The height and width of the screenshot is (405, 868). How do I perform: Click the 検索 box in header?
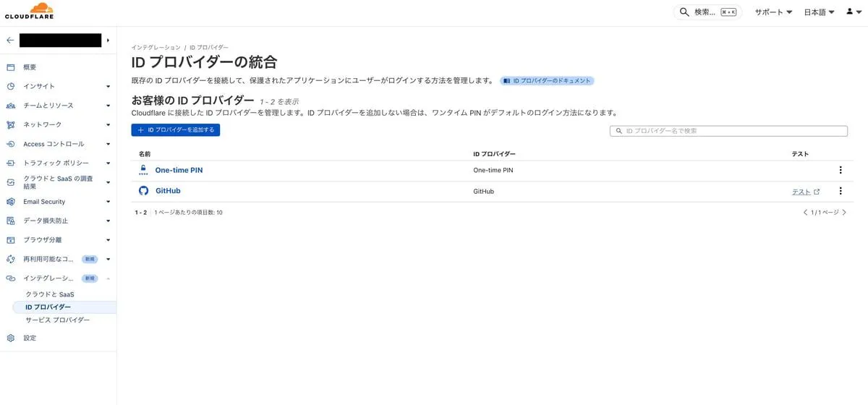707,12
